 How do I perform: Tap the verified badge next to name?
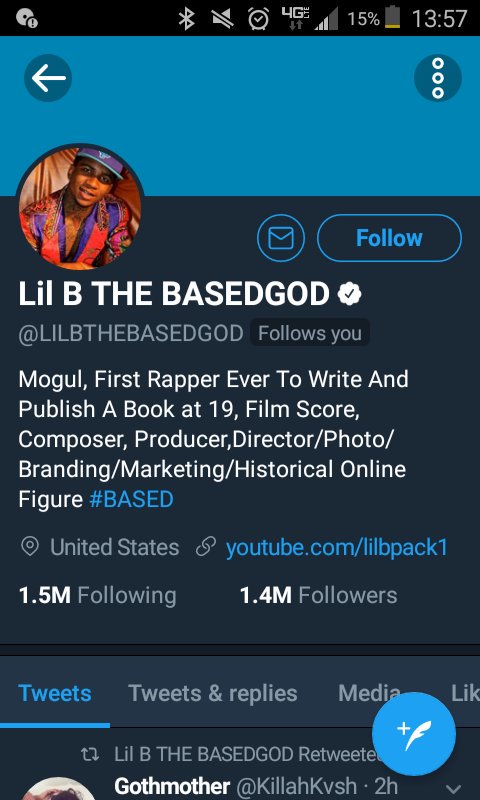coord(350,294)
